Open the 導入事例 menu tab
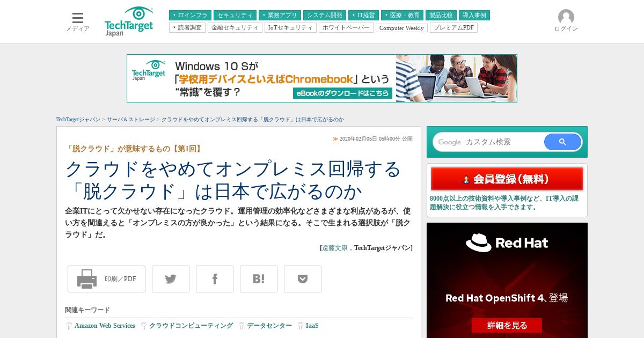This screenshot has width=644, height=338. pyautogui.click(x=474, y=16)
